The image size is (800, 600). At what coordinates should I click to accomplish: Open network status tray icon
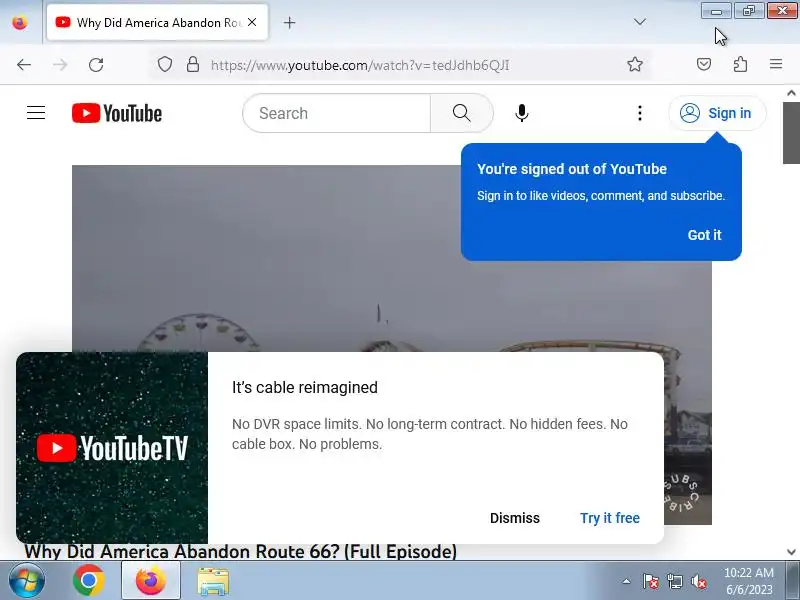674,581
